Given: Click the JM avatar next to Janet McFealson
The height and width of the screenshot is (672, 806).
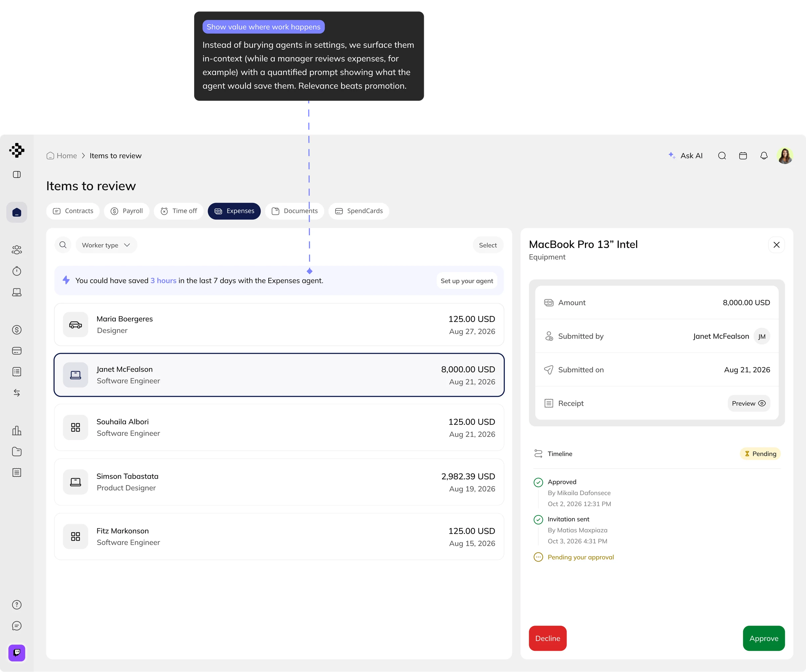Looking at the screenshot, I should click(x=762, y=336).
